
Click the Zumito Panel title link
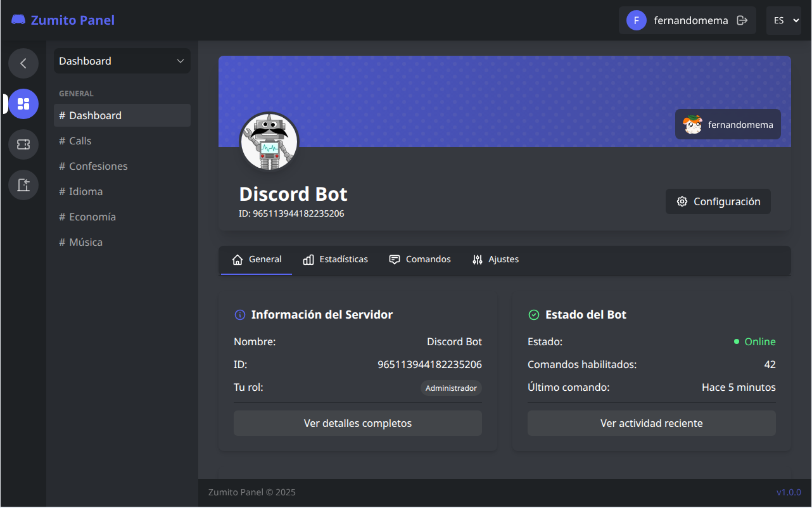click(73, 20)
